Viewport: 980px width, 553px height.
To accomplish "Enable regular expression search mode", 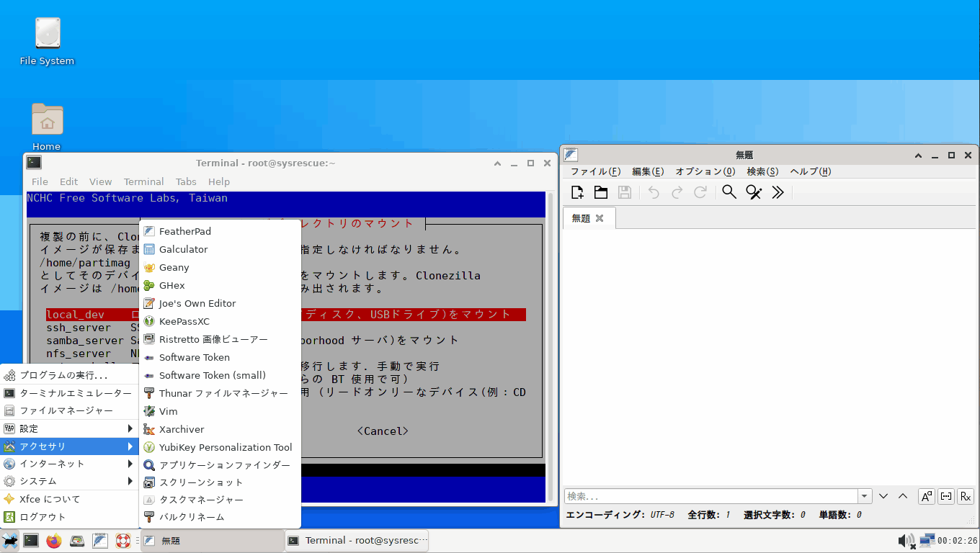I will pos(965,496).
